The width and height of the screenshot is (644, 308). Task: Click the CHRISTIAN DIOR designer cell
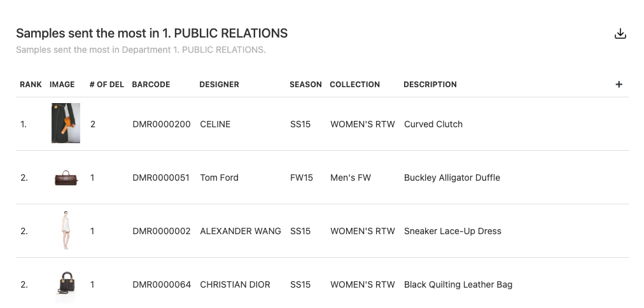coord(235,284)
